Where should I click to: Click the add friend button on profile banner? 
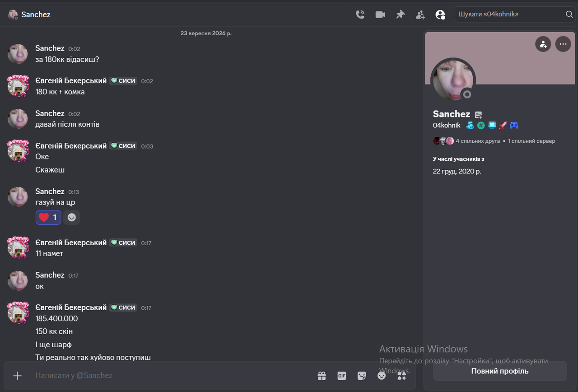543,44
